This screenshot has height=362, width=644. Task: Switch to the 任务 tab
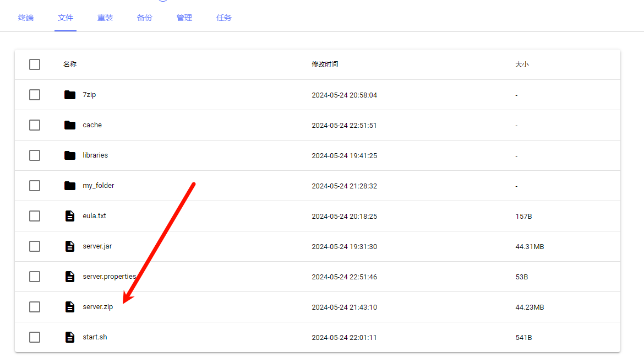pyautogui.click(x=224, y=18)
